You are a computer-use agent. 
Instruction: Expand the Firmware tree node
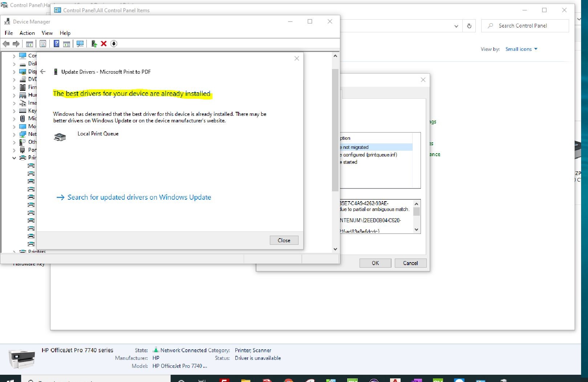point(14,88)
